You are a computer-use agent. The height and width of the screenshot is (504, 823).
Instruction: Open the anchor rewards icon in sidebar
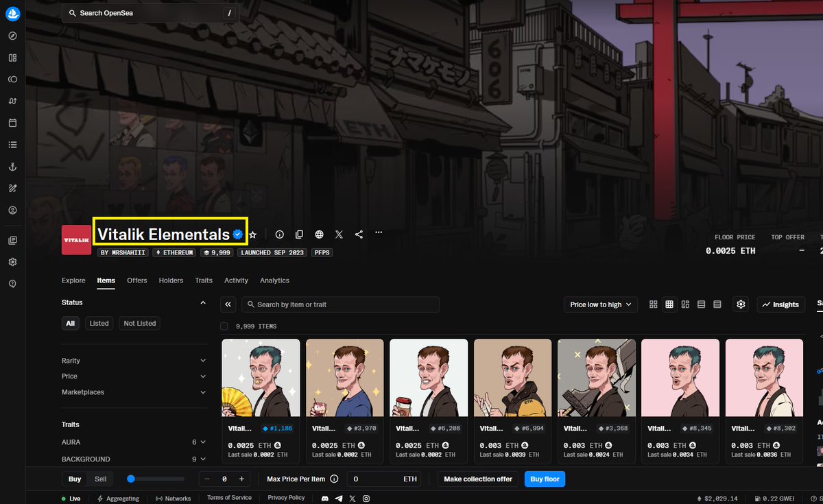pos(12,167)
